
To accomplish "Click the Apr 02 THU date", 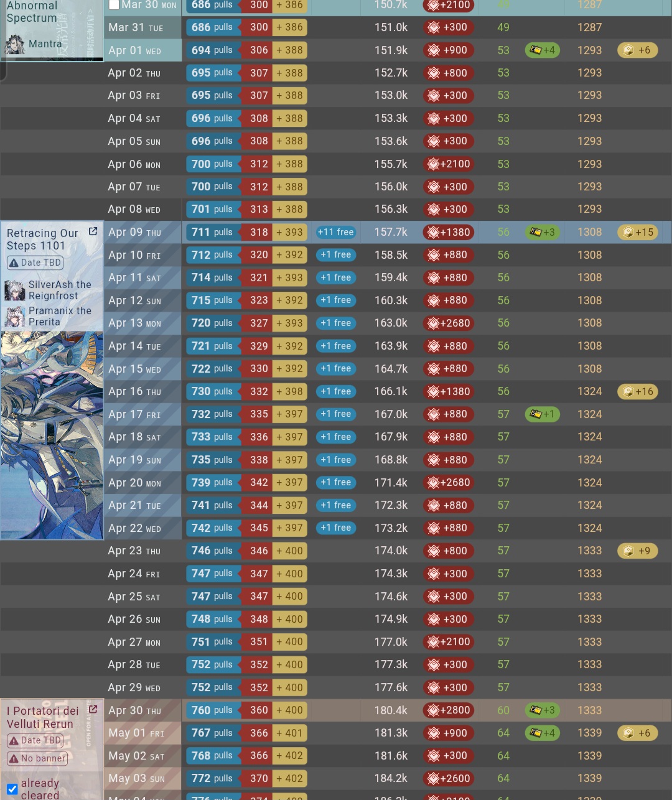I will click(x=134, y=73).
